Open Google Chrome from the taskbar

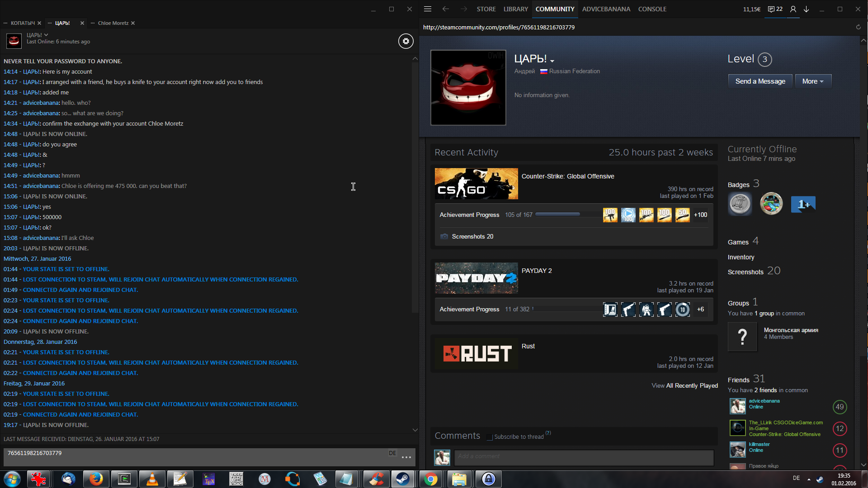[430, 479]
